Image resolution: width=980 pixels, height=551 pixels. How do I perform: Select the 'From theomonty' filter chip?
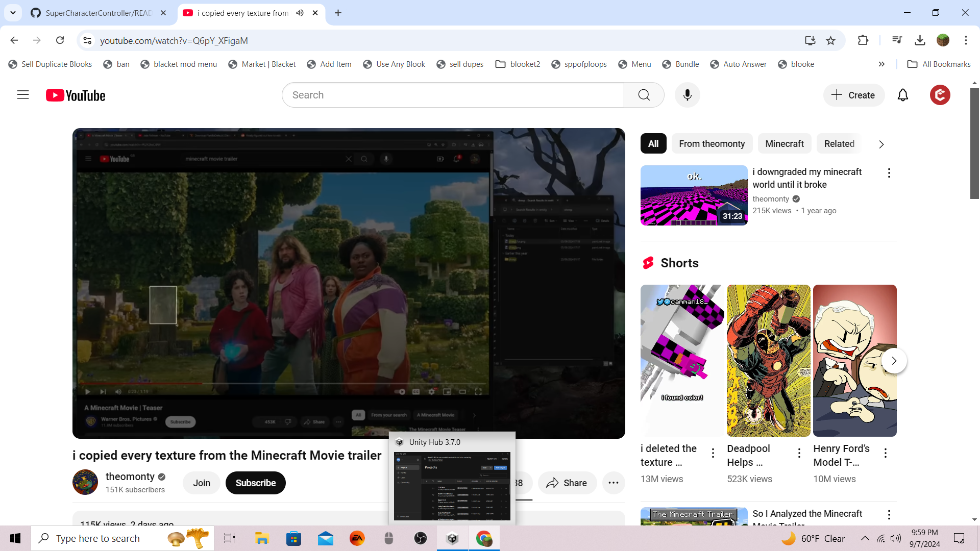[x=712, y=144]
